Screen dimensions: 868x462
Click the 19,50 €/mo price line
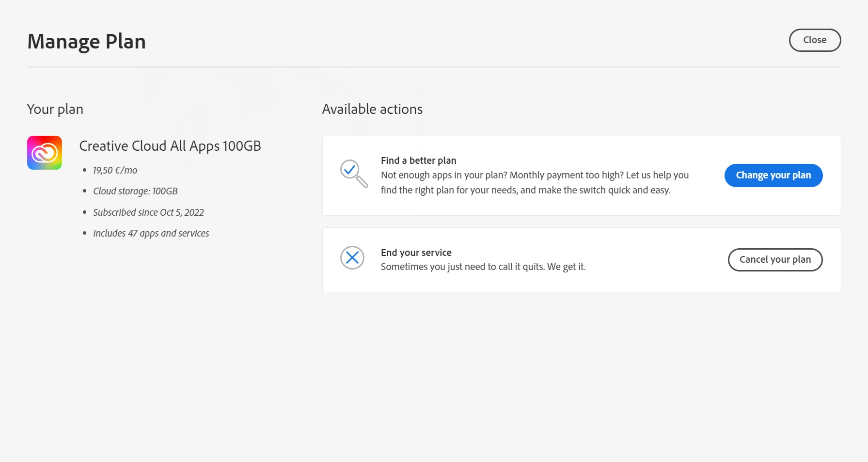(x=115, y=170)
